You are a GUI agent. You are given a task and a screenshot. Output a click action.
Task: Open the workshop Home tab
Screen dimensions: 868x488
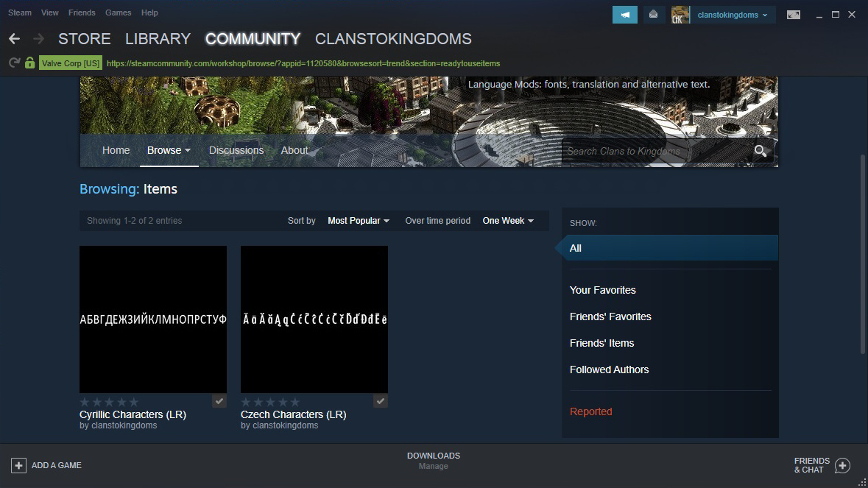116,150
